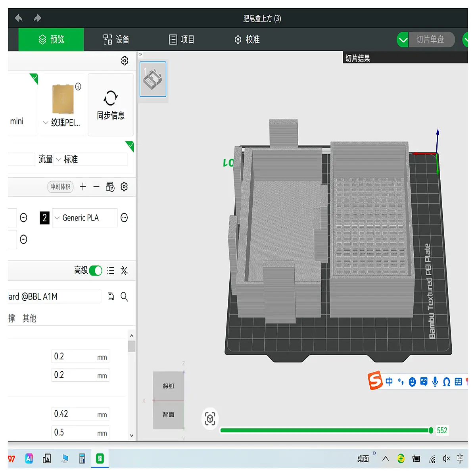Screen dimensions: 476x476
Task: Save the process preset with the save icon
Action: pyautogui.click(x=111, y=296)
